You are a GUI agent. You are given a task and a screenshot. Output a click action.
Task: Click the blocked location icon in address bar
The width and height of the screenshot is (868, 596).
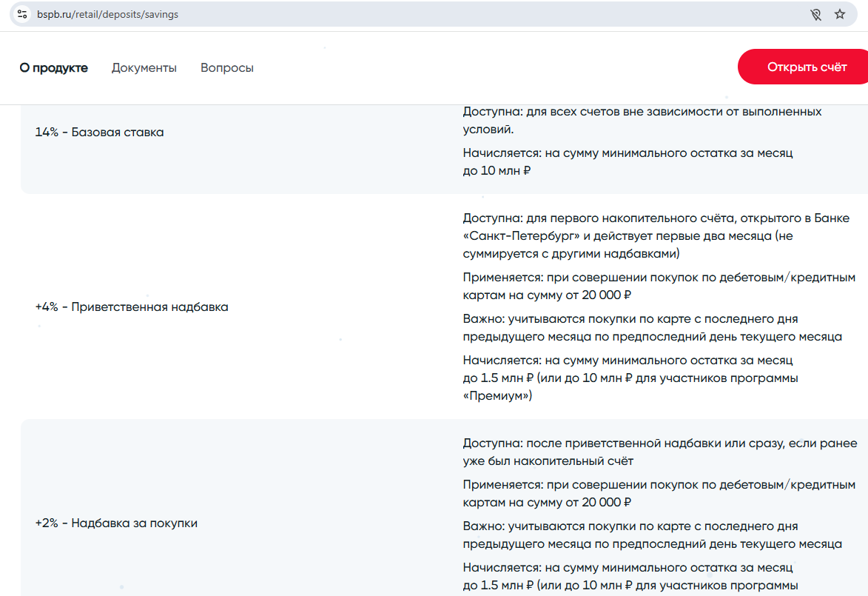tap(815, 14)
